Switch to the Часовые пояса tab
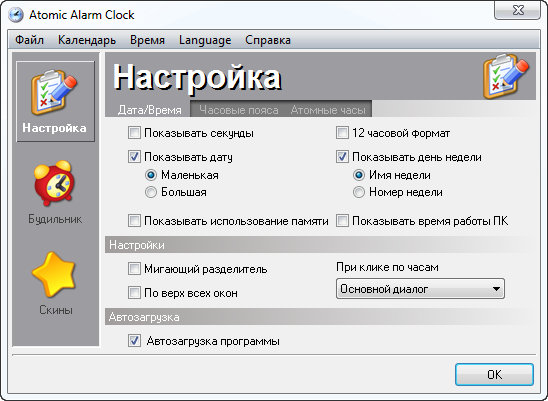 [x=239, y=110]
